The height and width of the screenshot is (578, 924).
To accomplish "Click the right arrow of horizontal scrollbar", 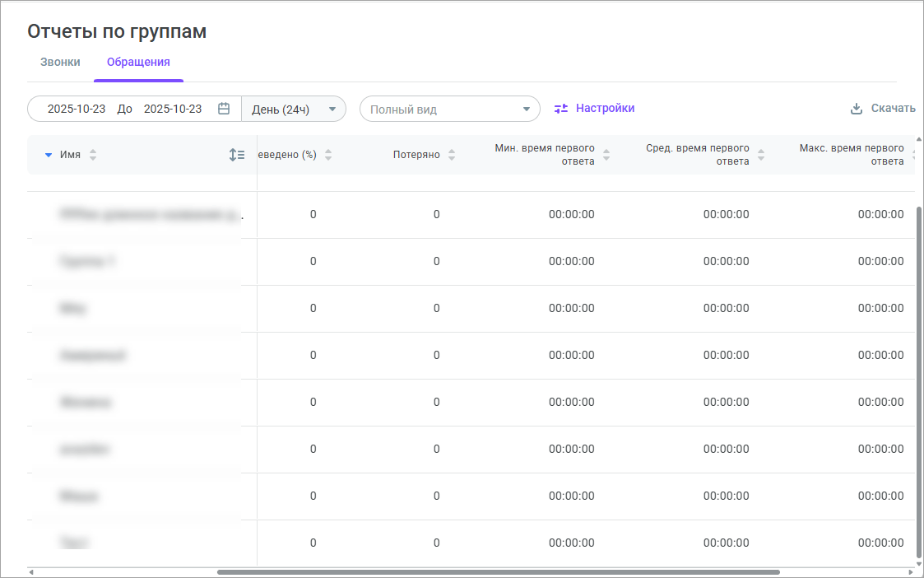I will click(911, 571).
